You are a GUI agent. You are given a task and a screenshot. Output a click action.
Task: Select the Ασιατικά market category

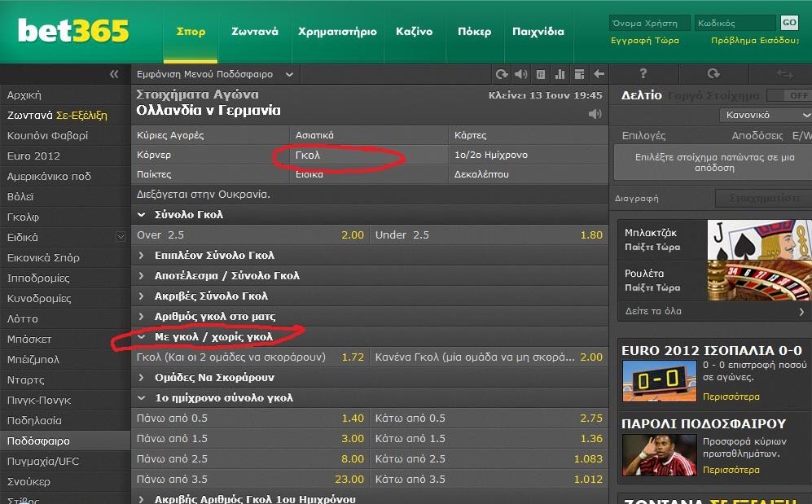(x=369, y=135)
